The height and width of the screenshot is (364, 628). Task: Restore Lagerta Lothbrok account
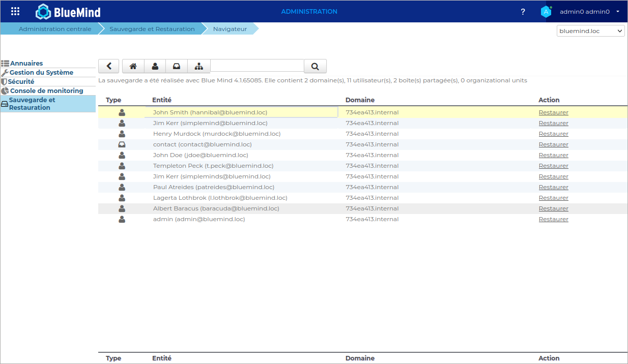click(x=554, y=198)
